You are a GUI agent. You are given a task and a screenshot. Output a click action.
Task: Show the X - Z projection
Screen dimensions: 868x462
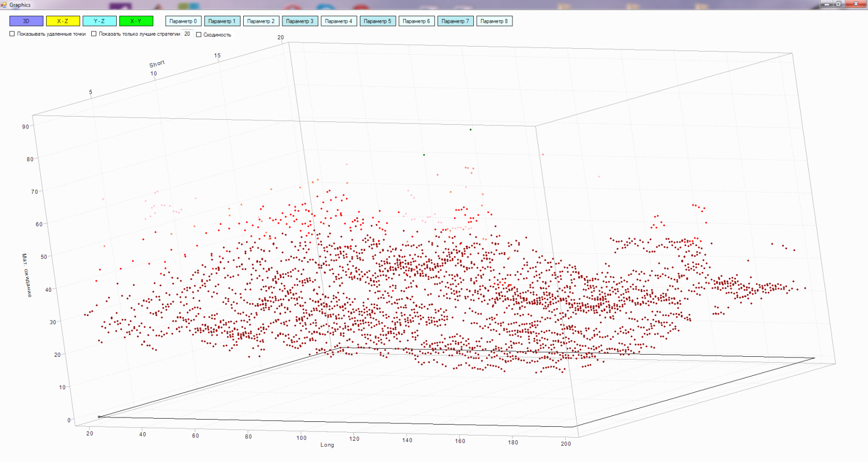(63, 21)
